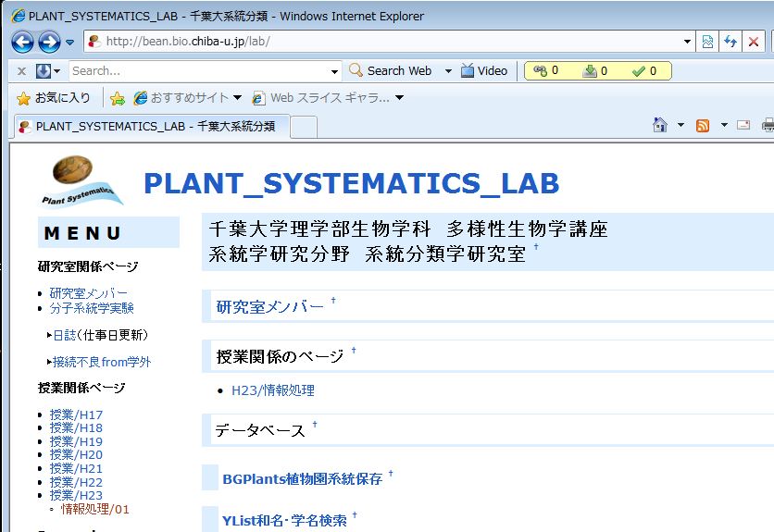Image resolution: width=774 pixels, height=532 pixels.
Task: Click the Stop loading red X icon
Action: (754, 42)
